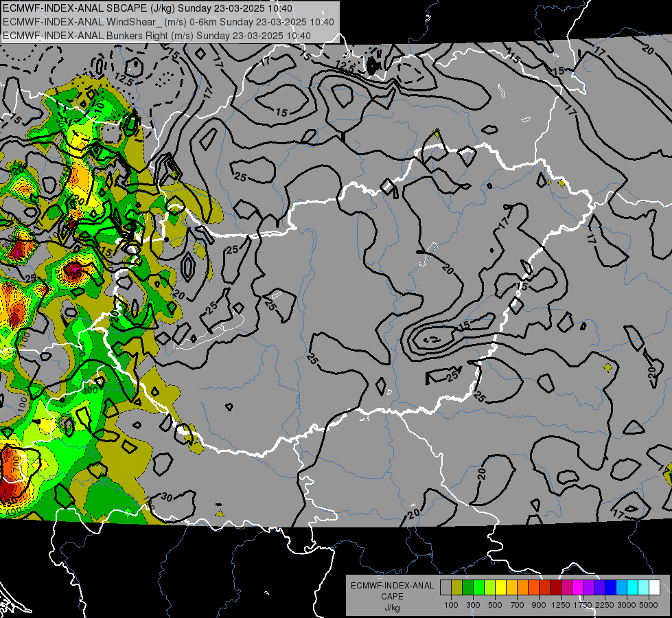The image size is (672, 618).
Task: Click the white swatch in CAPE legend
Action: (654, 588)
